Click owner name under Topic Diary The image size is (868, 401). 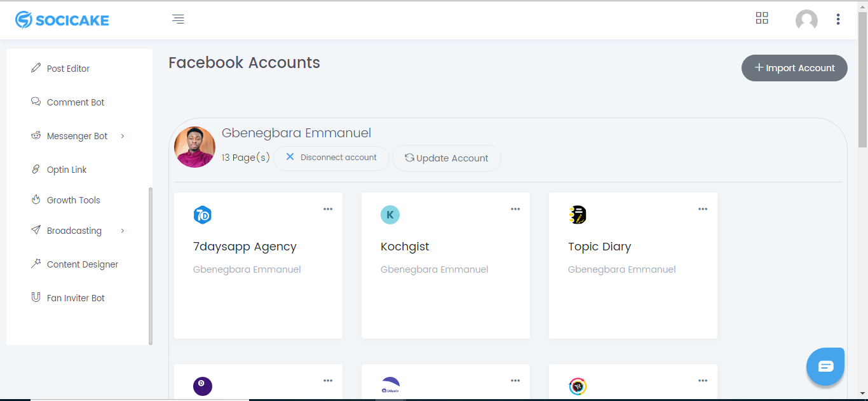point(622,269)
